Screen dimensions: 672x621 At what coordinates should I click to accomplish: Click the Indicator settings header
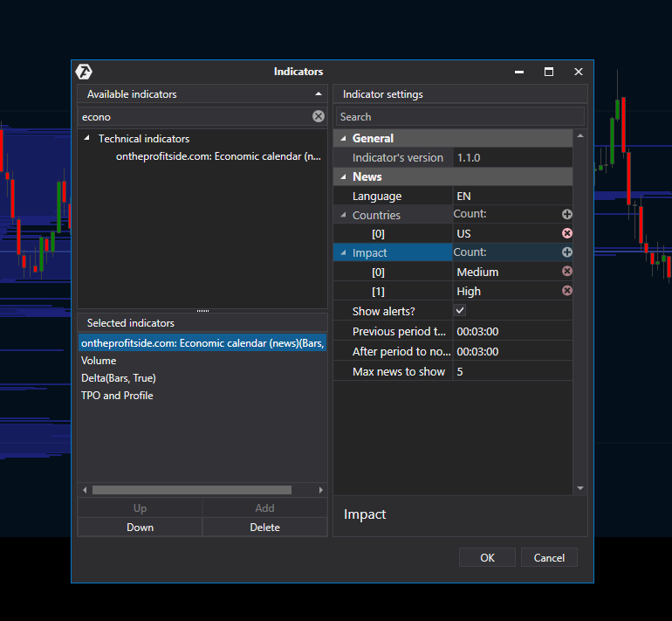[460, 94]
